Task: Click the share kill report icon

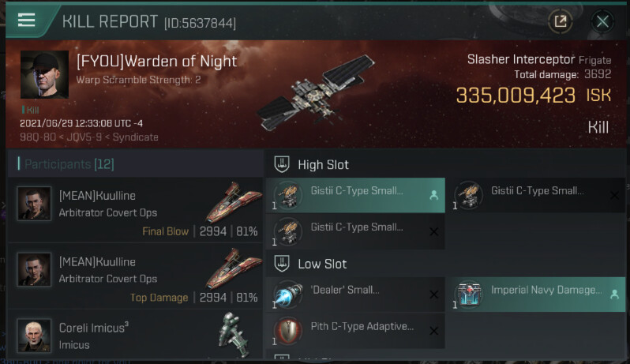Action: click(x=560, y=21)
